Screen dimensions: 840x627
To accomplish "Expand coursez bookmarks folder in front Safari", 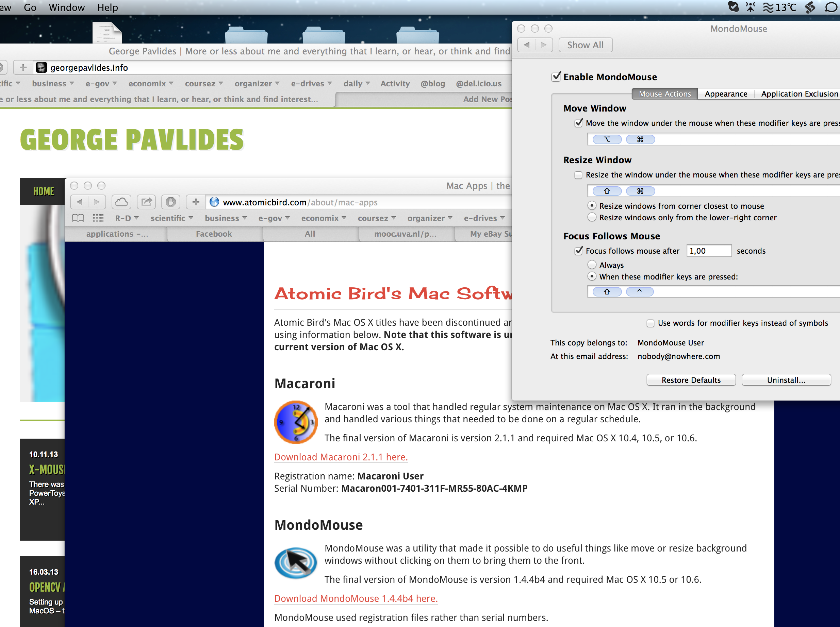I will click(377, 218).
